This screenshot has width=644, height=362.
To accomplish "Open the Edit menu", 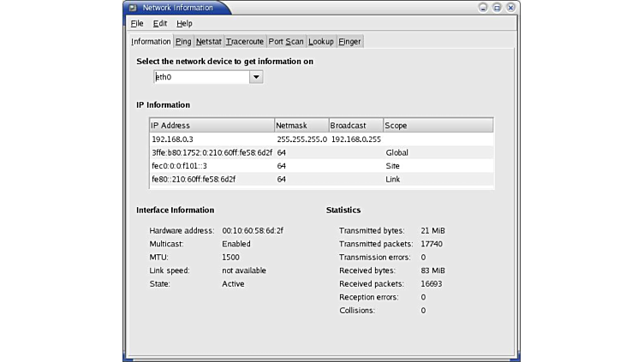I will pos(160,24).
